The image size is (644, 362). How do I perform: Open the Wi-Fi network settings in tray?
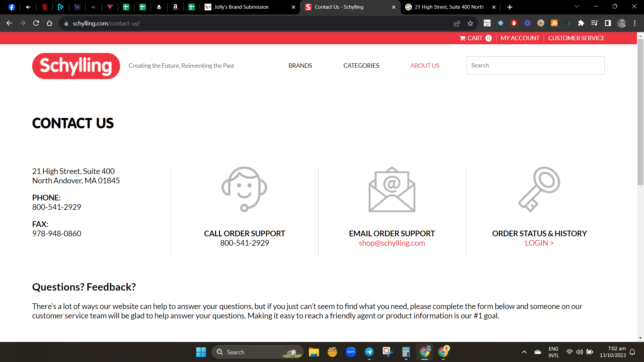coord(569,352)
